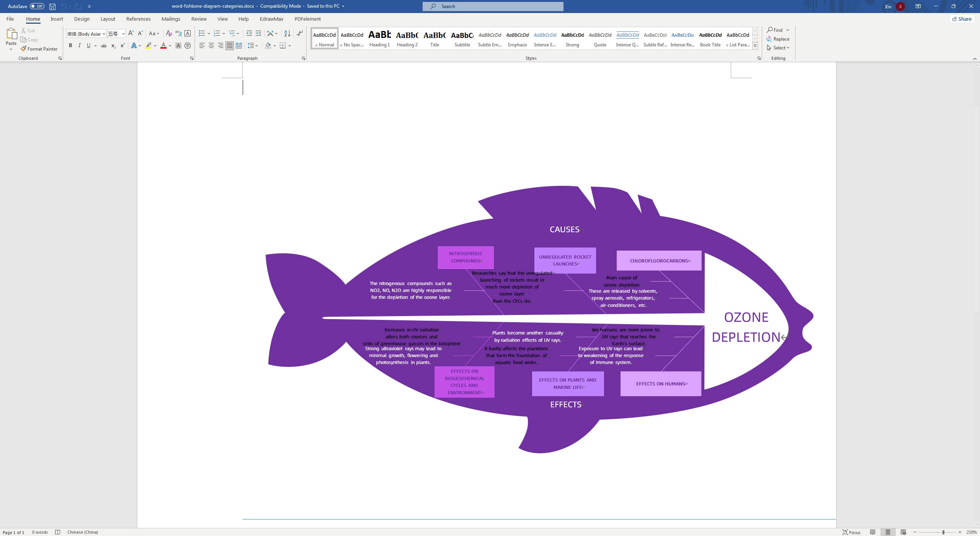Open the Clear All Formatting tool
This screenshot has height=536, width=980.
point(169,33)
